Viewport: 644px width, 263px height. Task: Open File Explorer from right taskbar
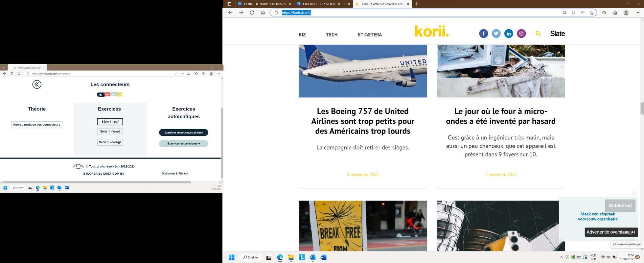pyautogui.click(x=291, y=257)
